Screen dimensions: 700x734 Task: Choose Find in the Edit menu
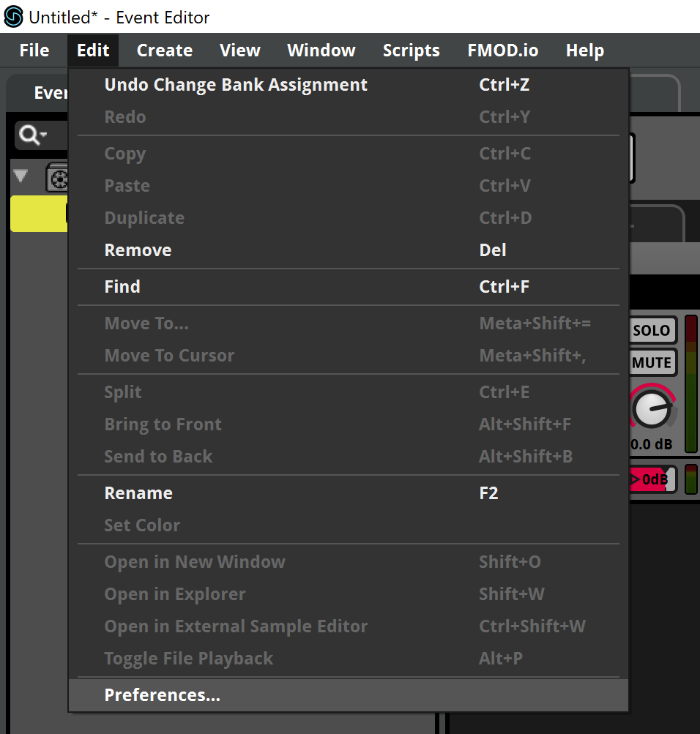(x=348, y=286)
